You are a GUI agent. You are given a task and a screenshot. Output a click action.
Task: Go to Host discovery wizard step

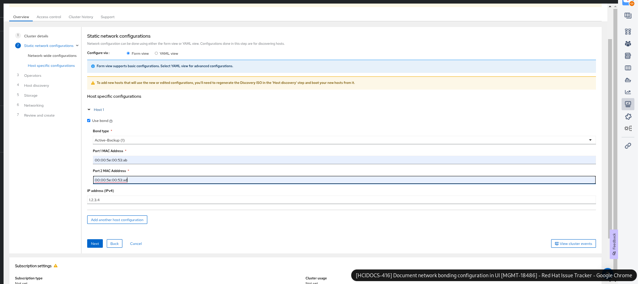[x=37, y=86]
